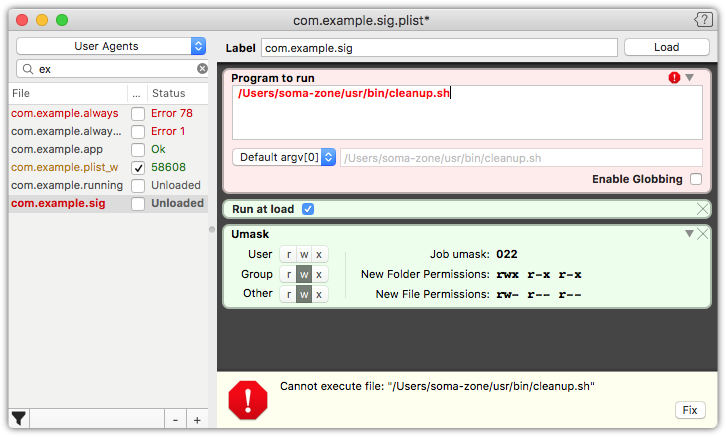Open the filter funnel icon at bottom left
This screenshot has width=726, height=437.
pyautogui.click(x=18, y=418)
